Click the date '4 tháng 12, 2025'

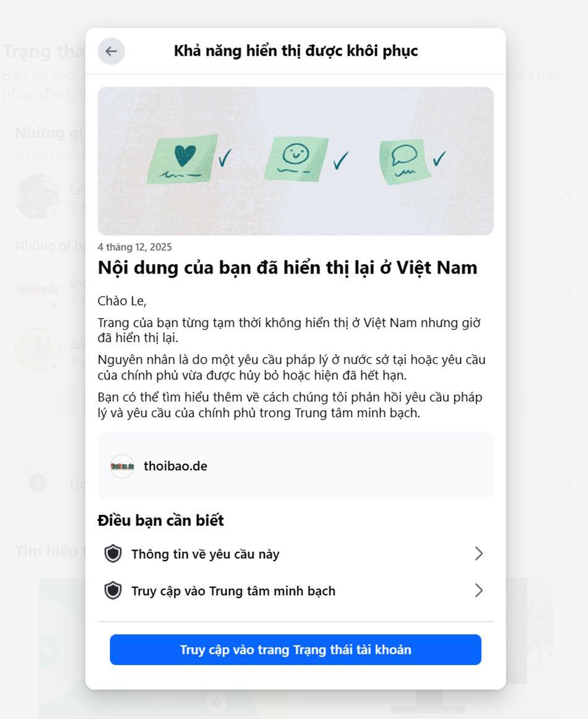[135, 247]
